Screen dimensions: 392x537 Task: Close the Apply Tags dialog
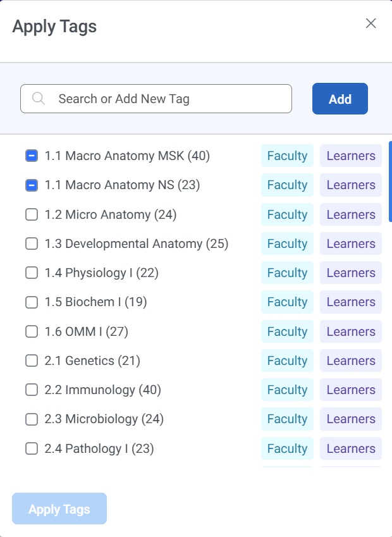[x=371, y=23]
